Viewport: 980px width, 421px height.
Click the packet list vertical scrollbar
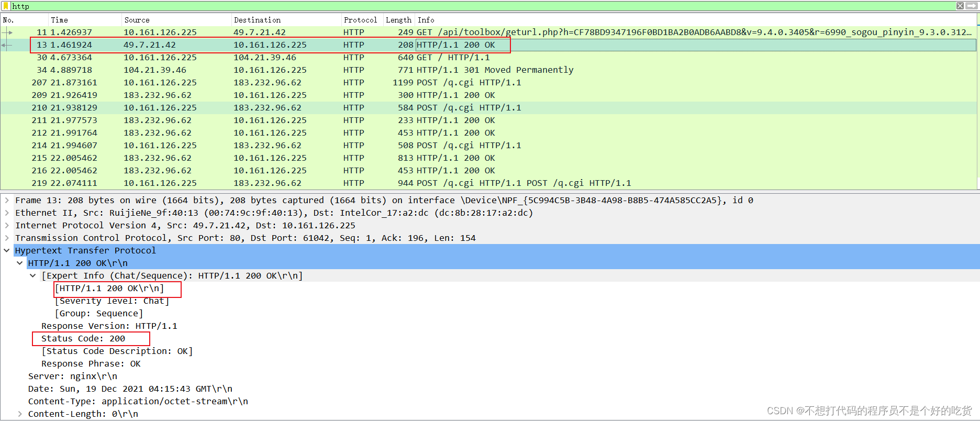[978, 102]
